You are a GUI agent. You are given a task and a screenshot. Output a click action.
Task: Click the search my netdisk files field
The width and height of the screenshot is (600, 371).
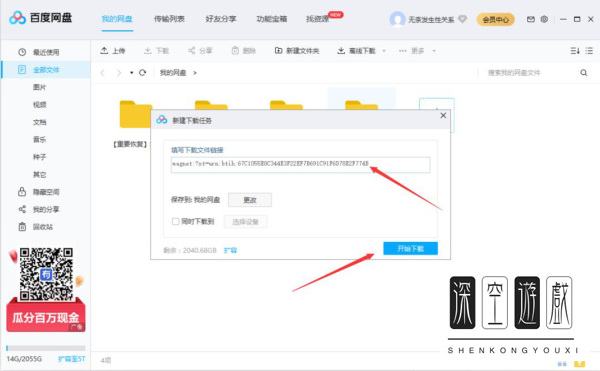tap(530, 73)
